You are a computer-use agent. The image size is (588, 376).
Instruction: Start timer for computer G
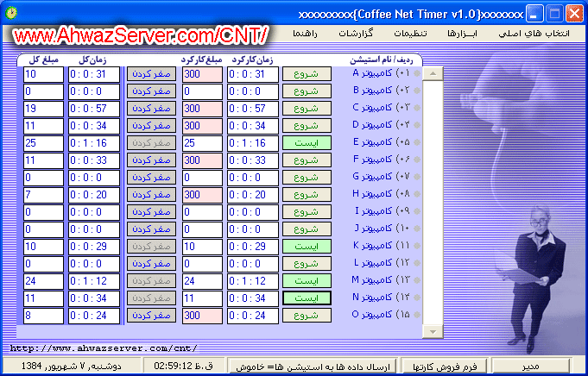tap(307, 178)
